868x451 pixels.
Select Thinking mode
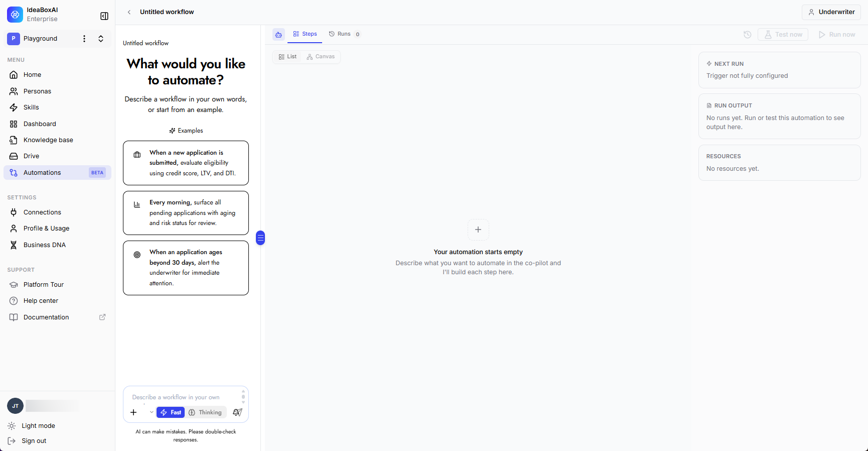click(x=206, y=412)
